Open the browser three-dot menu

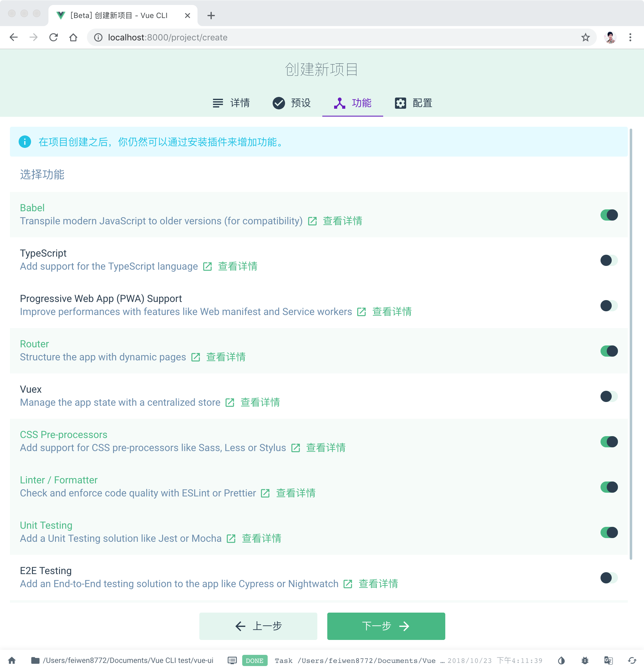tap(630, 37)
